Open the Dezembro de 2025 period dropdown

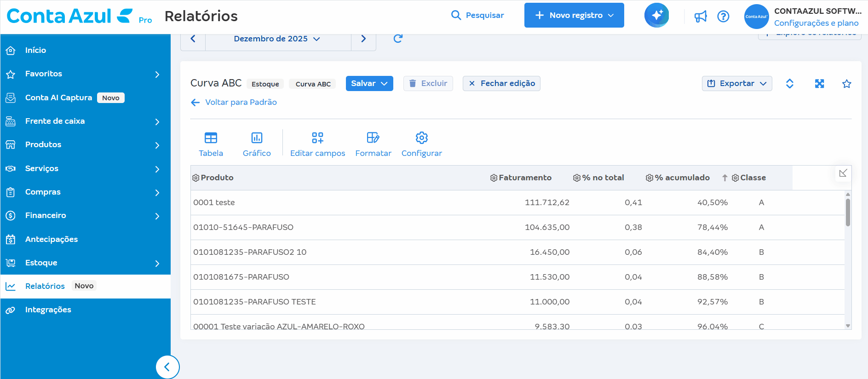[x=277, y=39]
